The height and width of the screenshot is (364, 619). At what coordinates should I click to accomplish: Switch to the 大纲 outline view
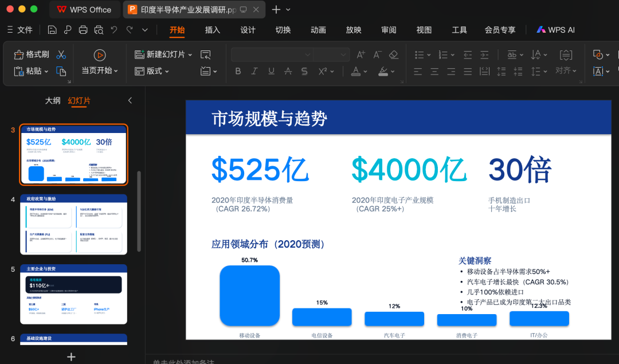pos(53,101)
